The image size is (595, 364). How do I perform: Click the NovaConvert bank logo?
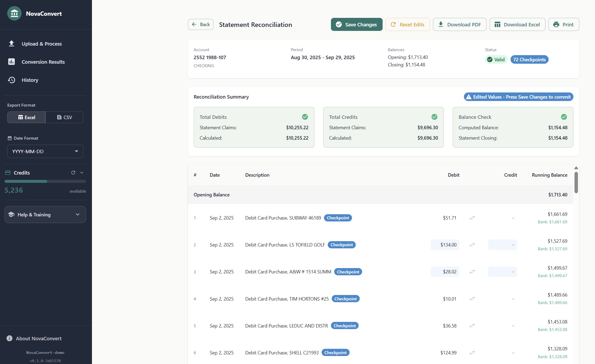coord(14,13)
